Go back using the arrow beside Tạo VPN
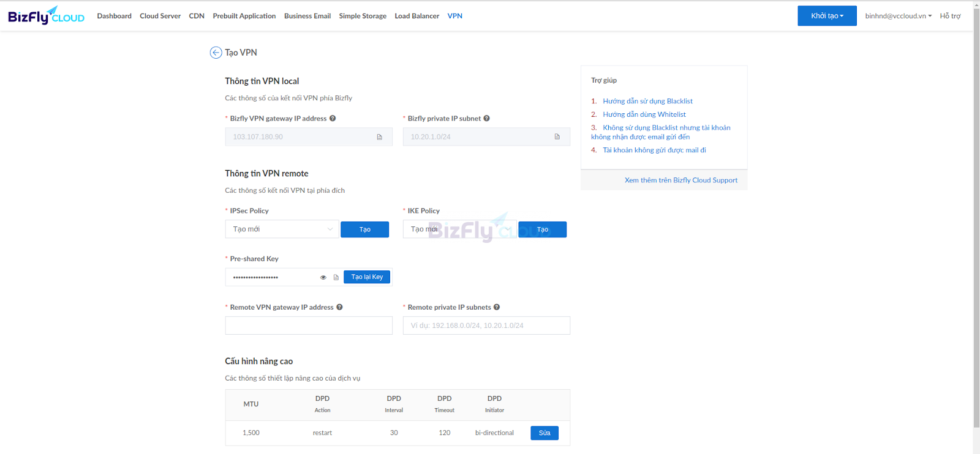The width and height of the screenshot is (980, 454). click(x=216, y=53)
